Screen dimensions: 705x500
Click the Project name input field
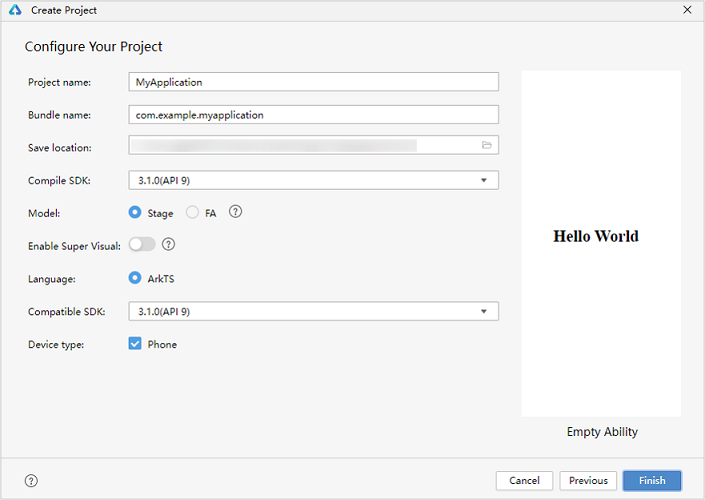pos(313,82)
